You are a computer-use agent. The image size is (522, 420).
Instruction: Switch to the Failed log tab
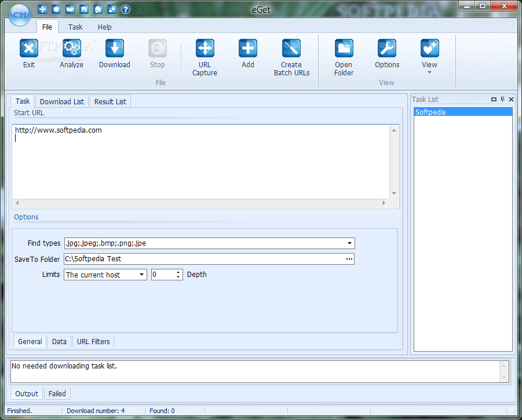pos(57,394)
